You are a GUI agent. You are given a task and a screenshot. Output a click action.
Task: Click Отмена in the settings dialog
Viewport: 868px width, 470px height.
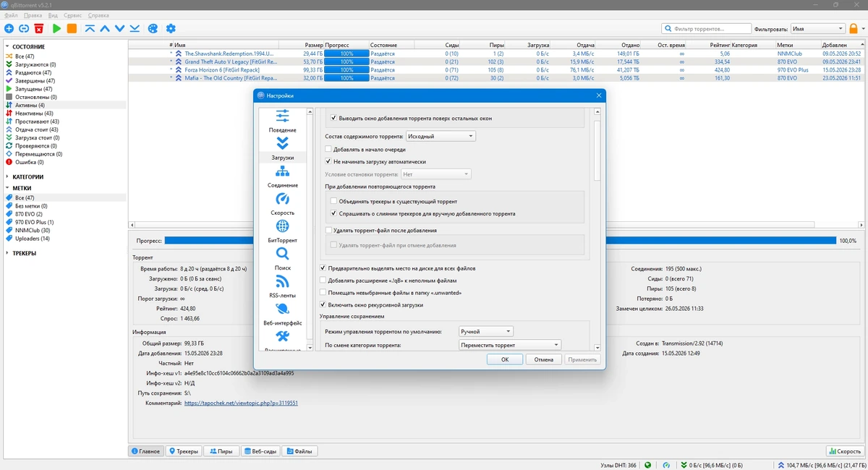(543, 359)
